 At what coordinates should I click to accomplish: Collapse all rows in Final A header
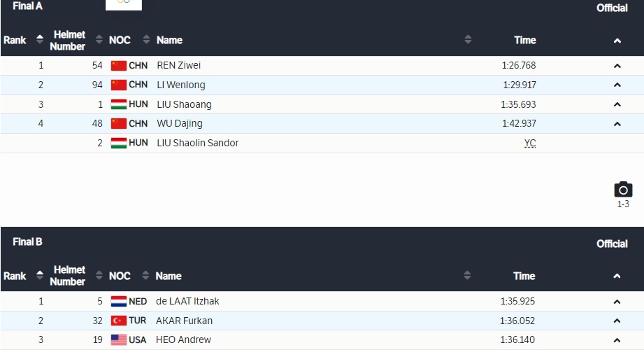coord(617,41)
